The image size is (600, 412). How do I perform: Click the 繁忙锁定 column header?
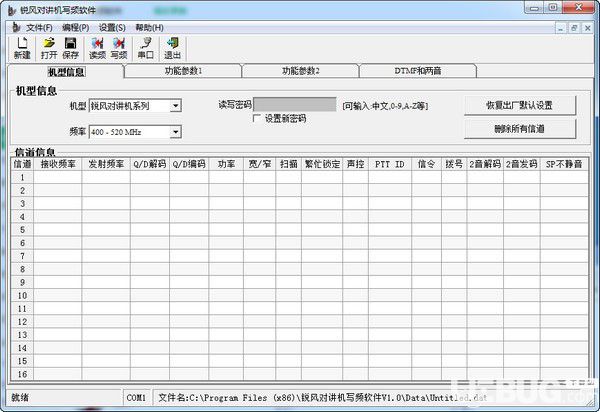tap(322, 164)
